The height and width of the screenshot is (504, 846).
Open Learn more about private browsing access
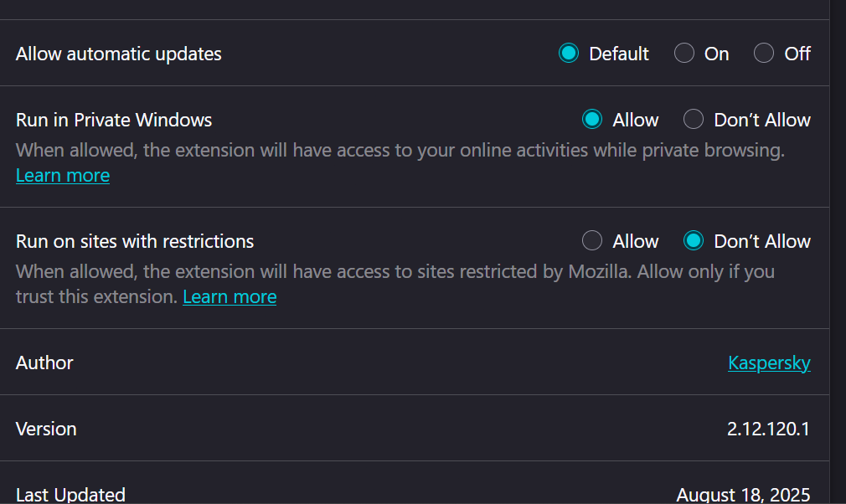click(63, 175)
